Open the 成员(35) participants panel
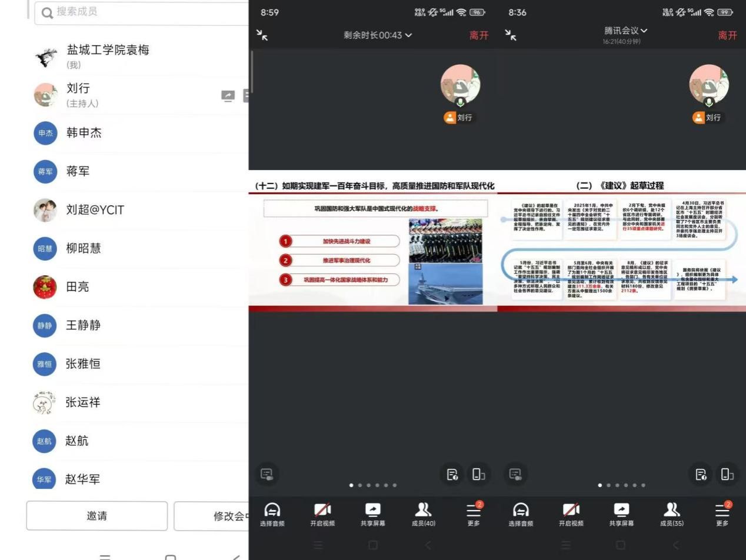The width and height of the screenshot is (746, 560). (x=671, y=514)
